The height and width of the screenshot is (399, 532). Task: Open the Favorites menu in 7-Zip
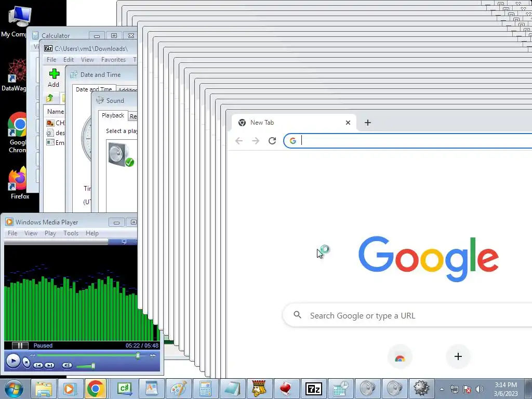pyautogui.click(x=113, y=60)
